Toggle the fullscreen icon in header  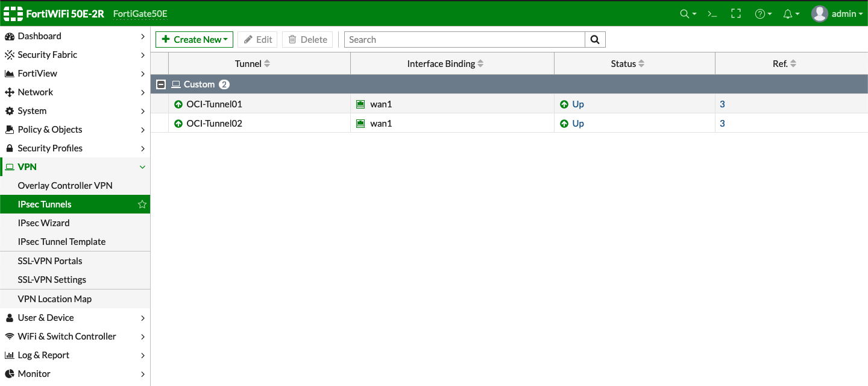735,13
